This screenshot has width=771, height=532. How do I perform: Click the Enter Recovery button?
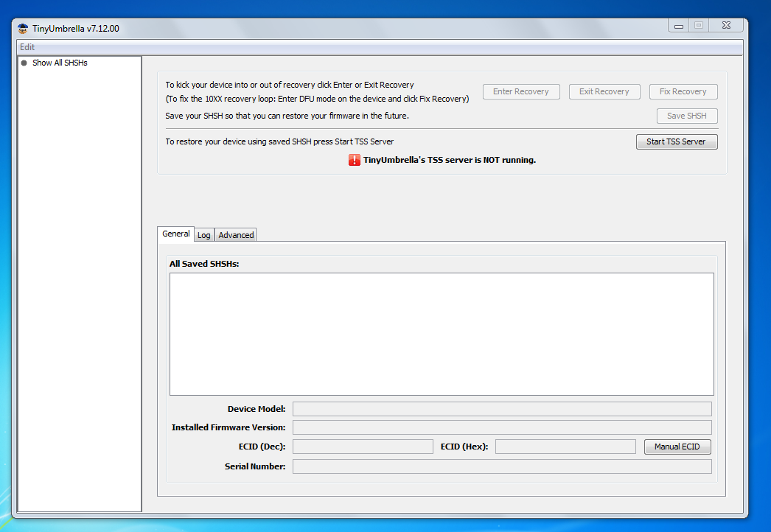[521, 91]
